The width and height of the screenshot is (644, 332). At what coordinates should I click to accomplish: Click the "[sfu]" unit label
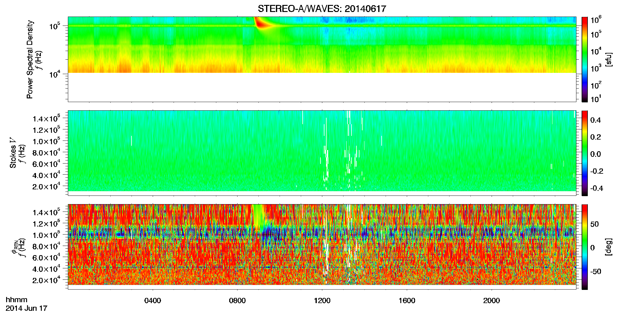[609, 60]
